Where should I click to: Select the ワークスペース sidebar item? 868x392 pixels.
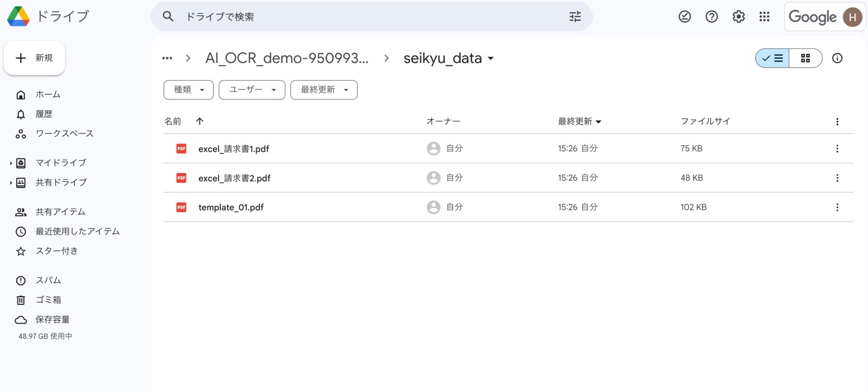(x=64, y=133)
